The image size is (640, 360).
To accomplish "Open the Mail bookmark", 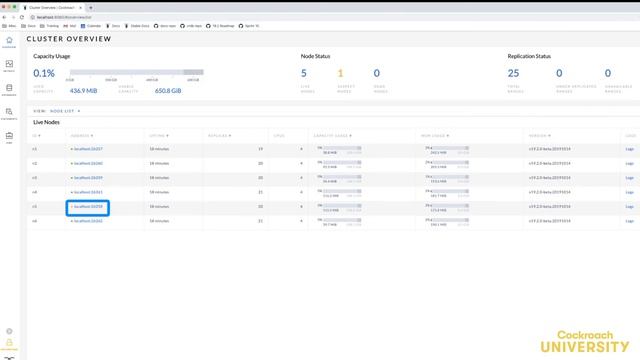I will pos(70,26).
